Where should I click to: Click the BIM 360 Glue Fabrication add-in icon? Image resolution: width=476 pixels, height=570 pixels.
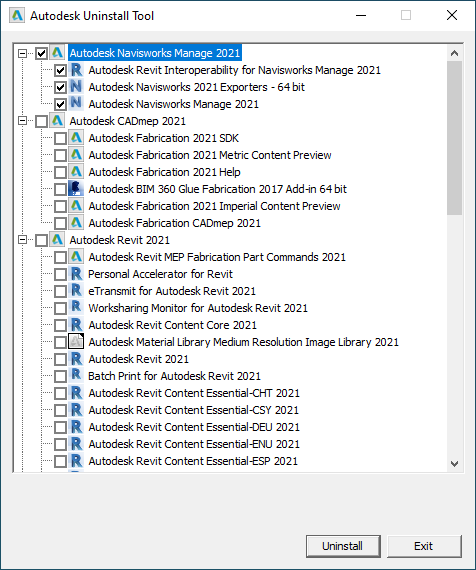coord(76,189)
